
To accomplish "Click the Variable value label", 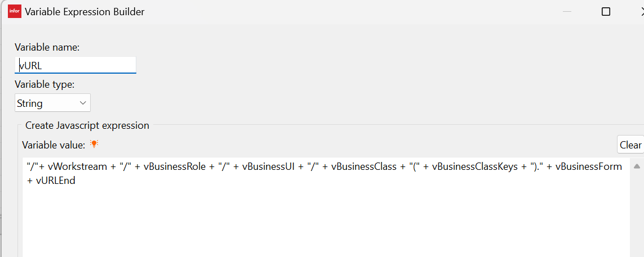I will point(54,145).
